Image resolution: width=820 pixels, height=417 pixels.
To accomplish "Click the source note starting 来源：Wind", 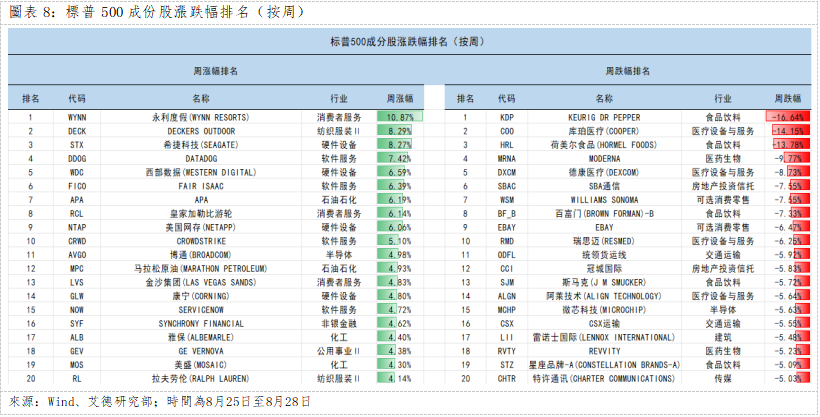I will click(x=160, y=401).
